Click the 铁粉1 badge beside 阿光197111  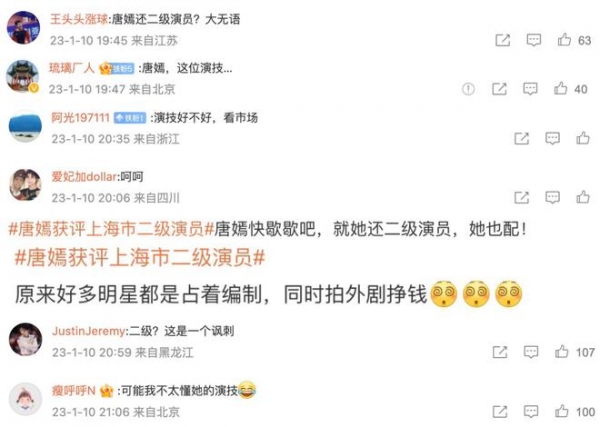130,118
